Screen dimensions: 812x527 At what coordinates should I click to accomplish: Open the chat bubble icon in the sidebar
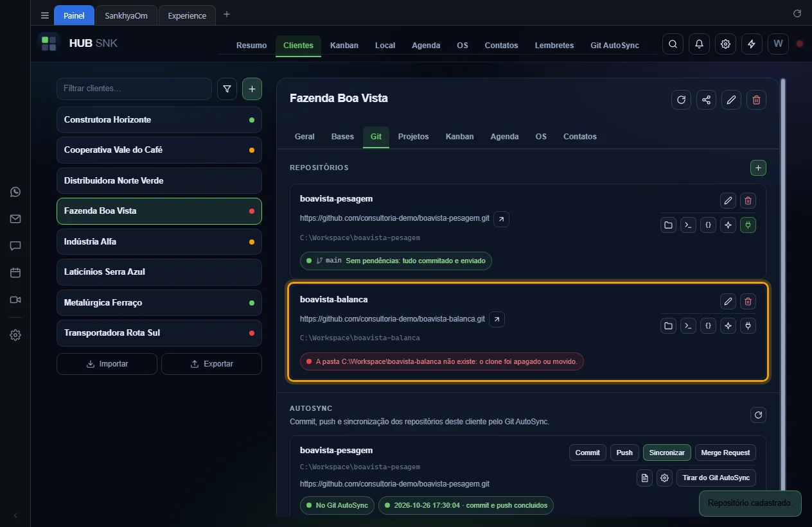(15, 246)
